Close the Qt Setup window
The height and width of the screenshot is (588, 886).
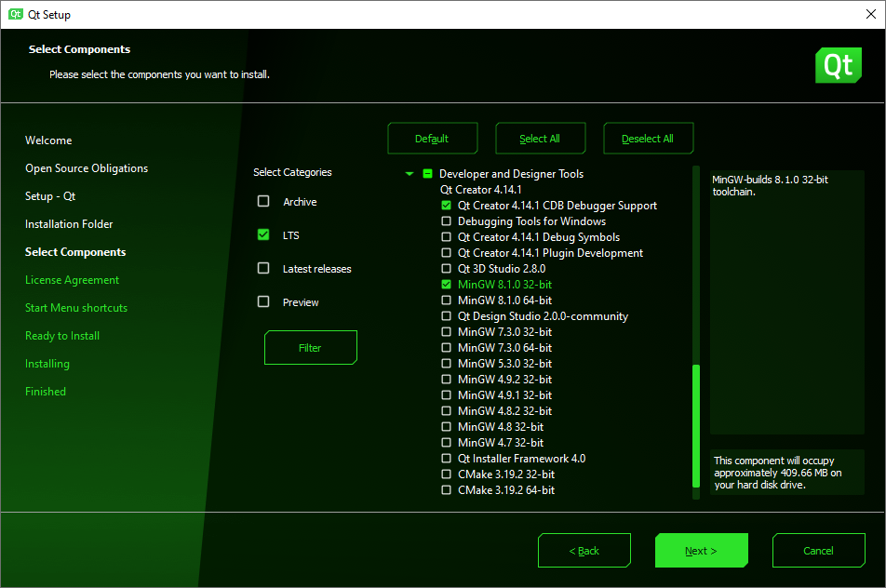(871, 14)
